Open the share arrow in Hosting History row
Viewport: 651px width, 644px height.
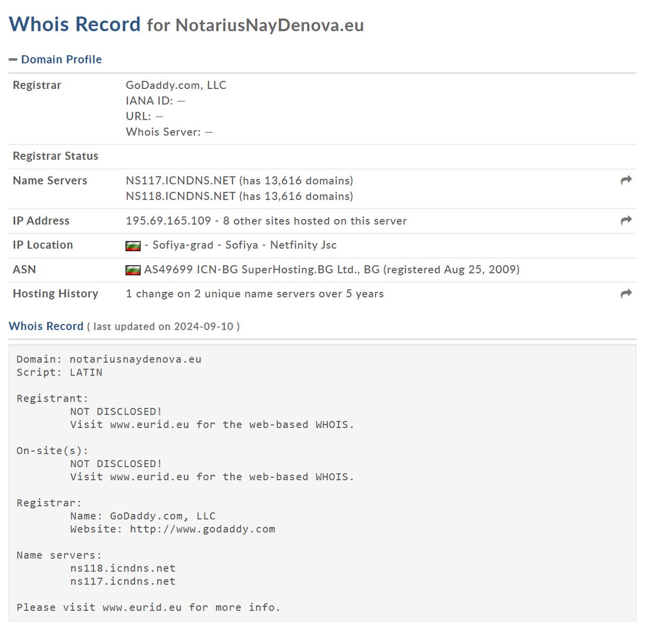pyautogui.click(x=626, y=294)
